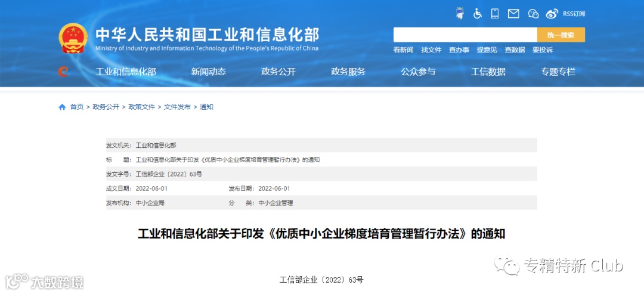Click the 统一搜索 button

click(561, 35)
